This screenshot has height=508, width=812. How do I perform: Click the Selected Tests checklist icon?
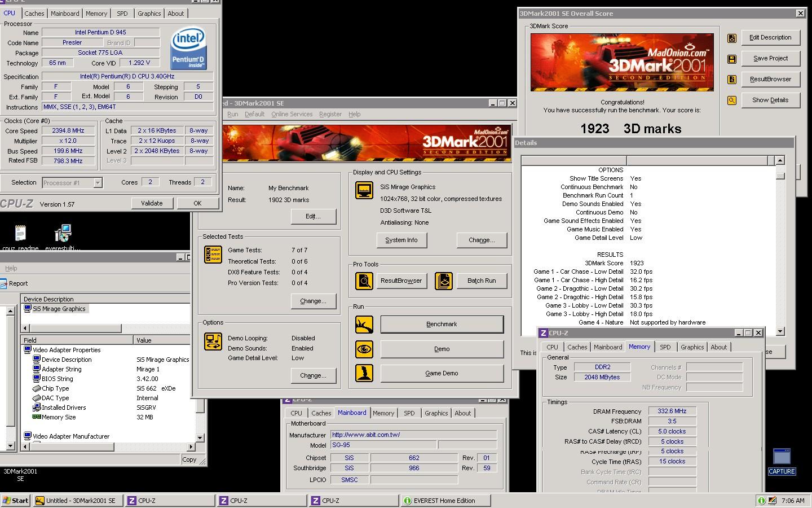[x=213, y=255]
